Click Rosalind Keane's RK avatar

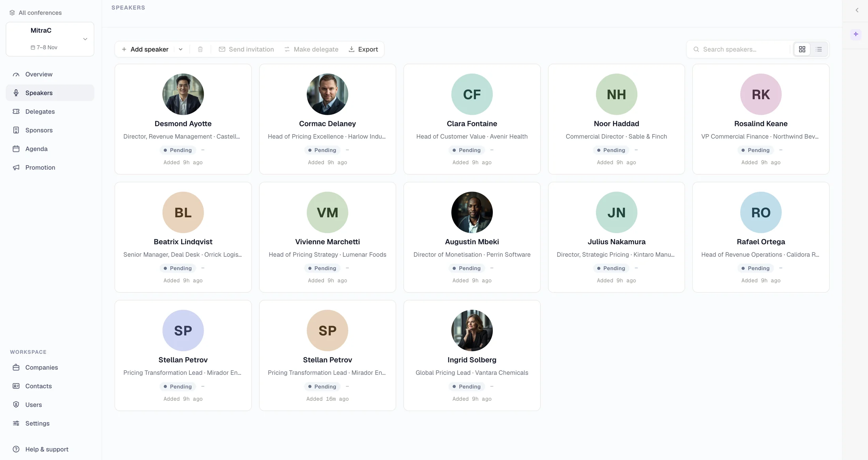[761, 94]
